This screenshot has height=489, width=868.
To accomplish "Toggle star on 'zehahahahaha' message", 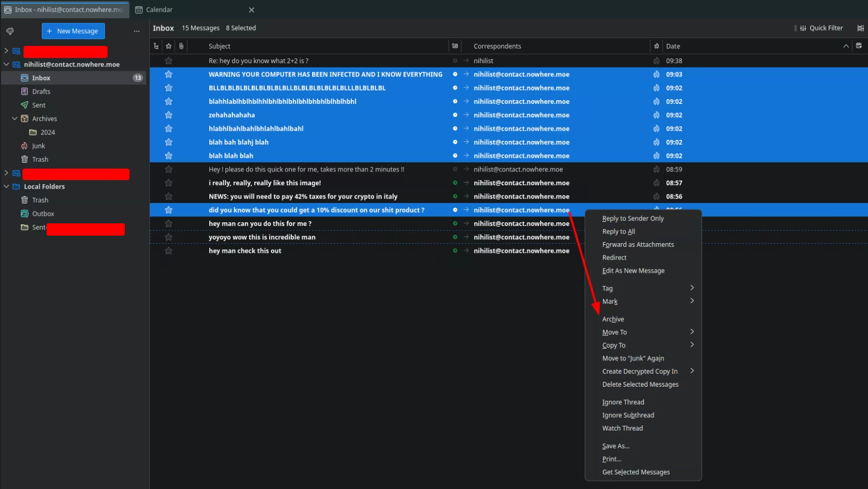I will 169,115.
